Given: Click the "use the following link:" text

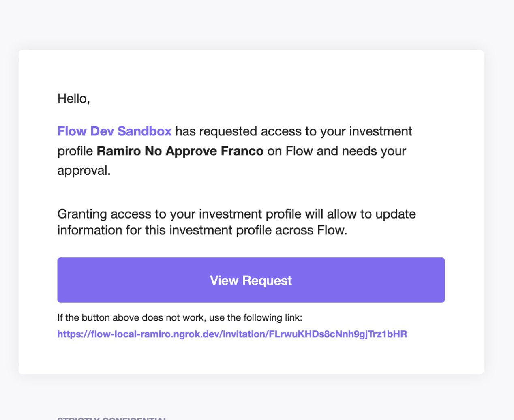Looking at the screenshot, I should coord(255,318).
